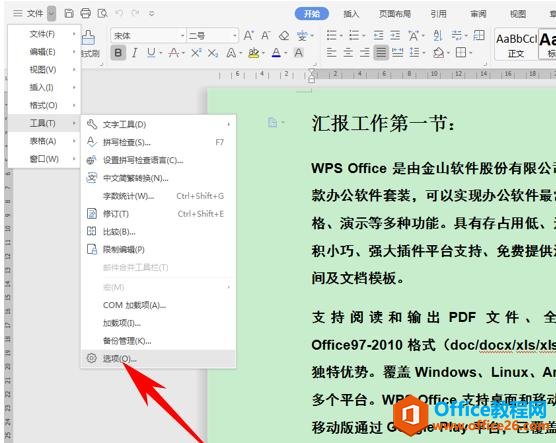
Task: Toggle Bold formatting button
Action: (x=118, y=53)
